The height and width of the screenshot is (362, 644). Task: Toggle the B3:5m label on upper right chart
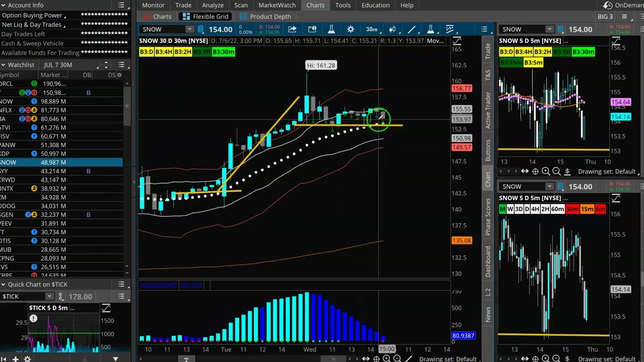tap(533, 62)
